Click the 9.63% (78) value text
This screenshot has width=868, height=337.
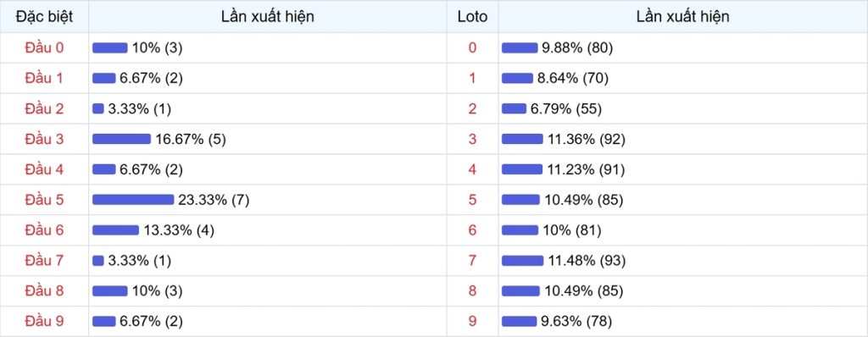[576, 322]
